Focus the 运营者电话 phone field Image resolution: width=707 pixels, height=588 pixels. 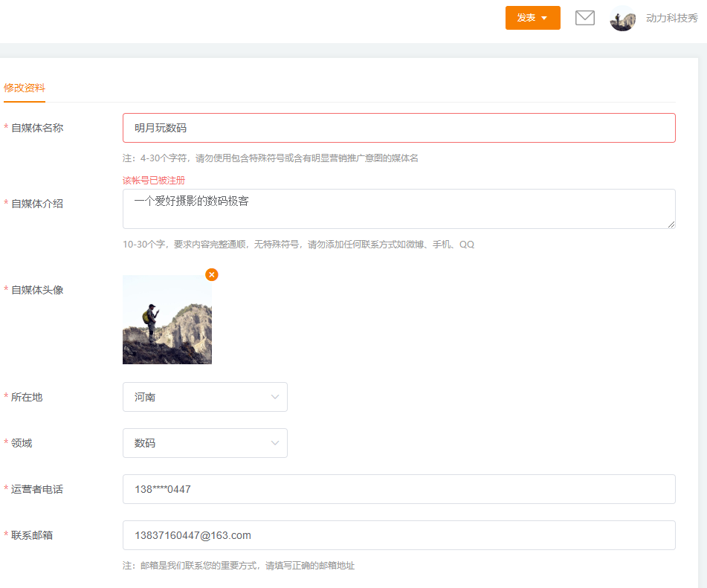(x=399, y=489)
